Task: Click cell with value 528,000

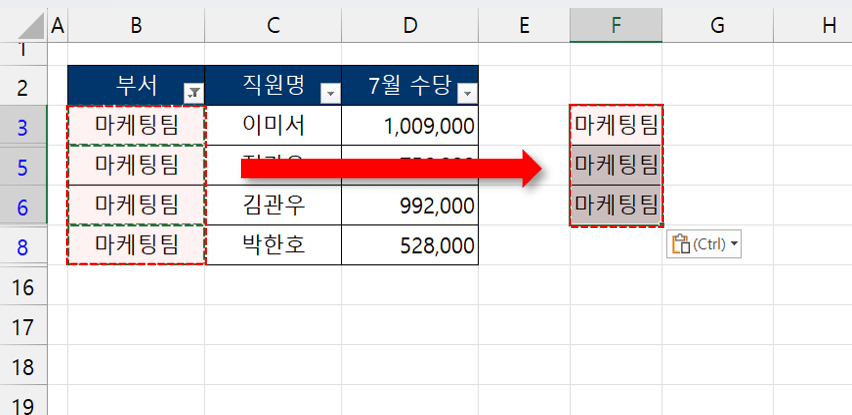Action: click(x=410, y=246)
